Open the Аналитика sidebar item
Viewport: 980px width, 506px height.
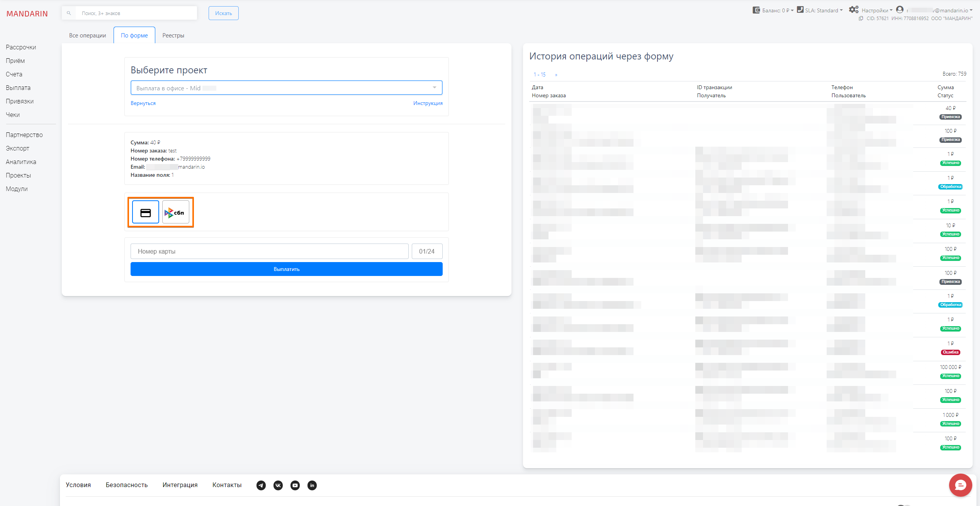(x=21, y=162)
